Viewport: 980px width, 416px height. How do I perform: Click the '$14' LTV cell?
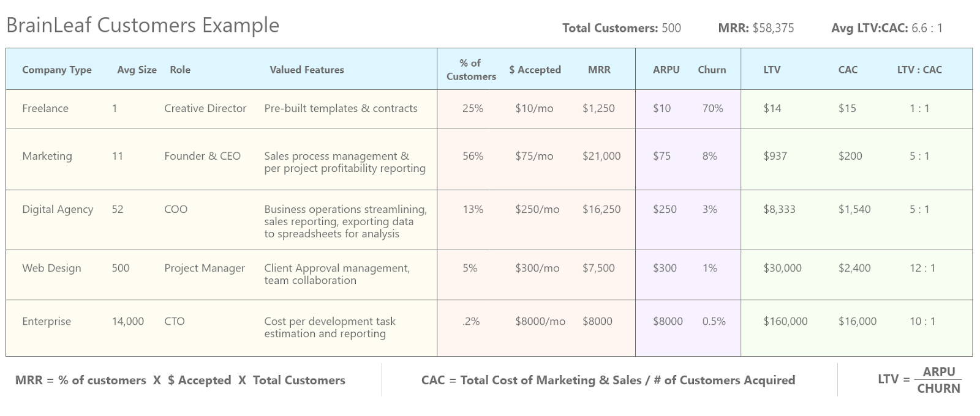coord(772,108)
